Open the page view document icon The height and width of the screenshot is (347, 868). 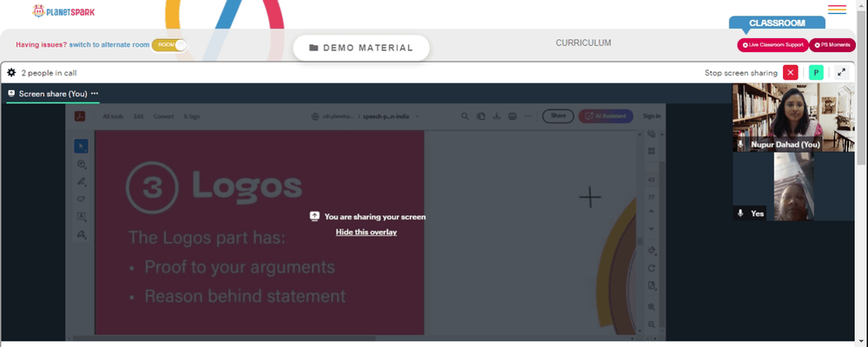652,285
